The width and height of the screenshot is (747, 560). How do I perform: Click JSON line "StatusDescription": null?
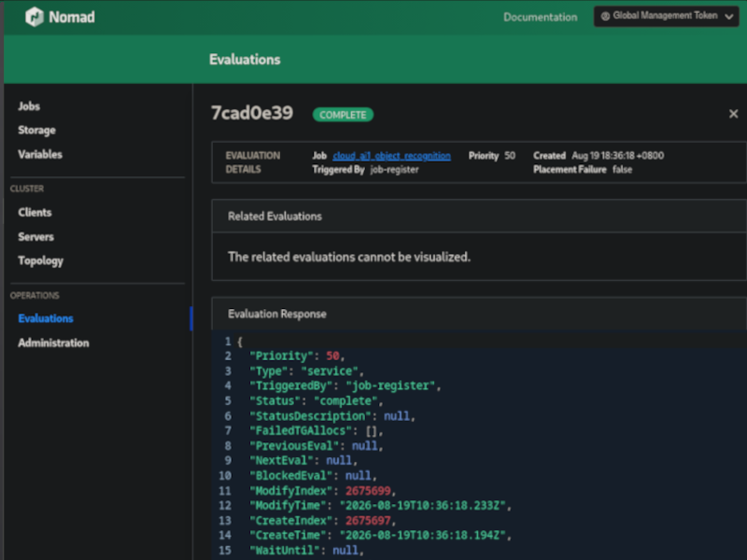pos(332,416)
